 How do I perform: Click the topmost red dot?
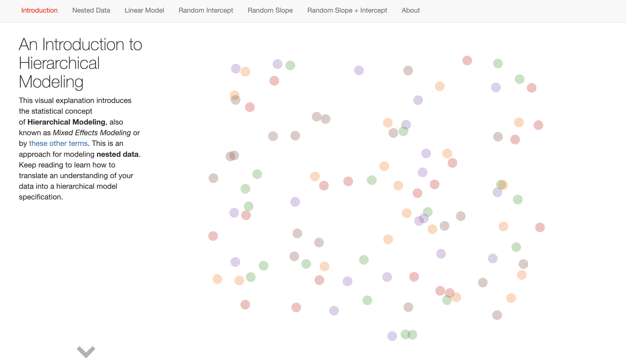pyautogui.click(x=467, y=61)
